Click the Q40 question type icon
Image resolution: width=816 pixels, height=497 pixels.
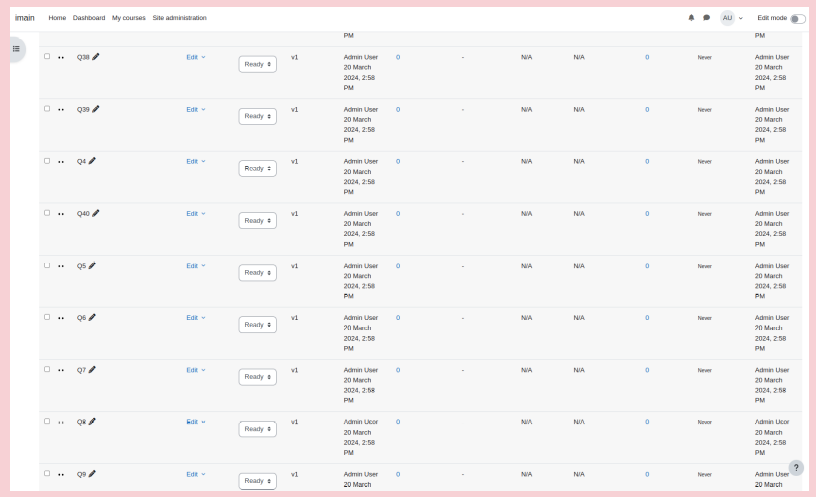61,214
